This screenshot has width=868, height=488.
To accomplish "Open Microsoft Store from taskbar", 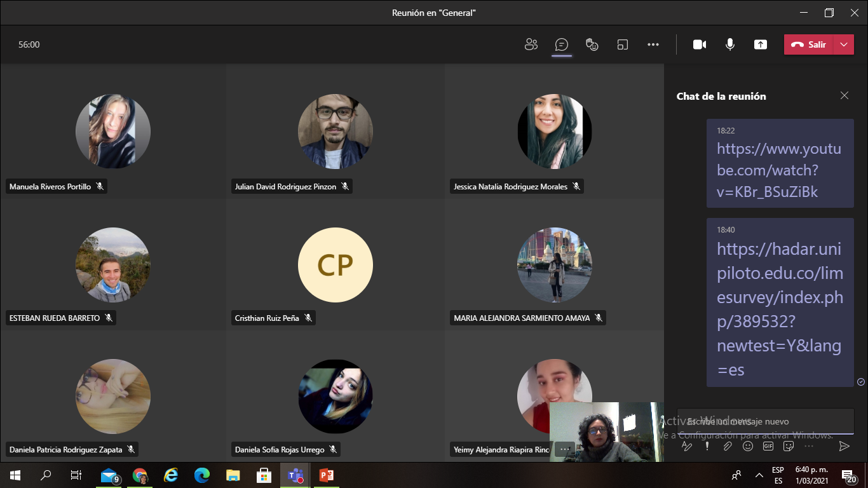I will click(264, 475).
